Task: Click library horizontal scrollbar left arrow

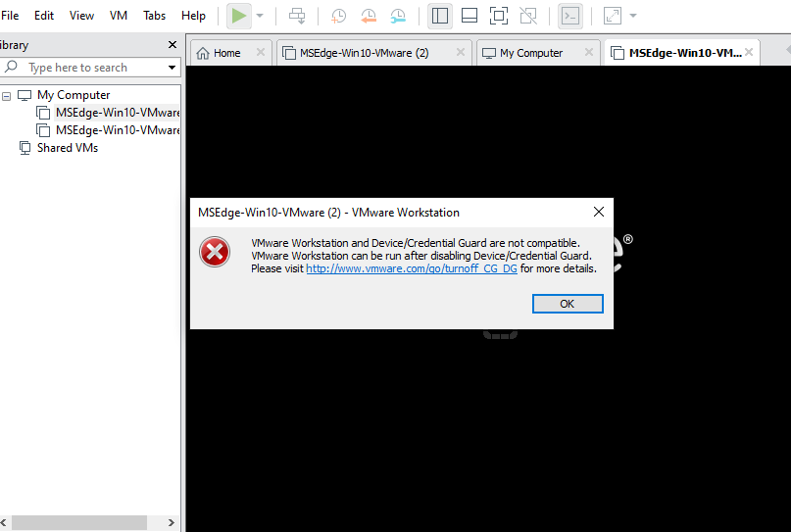Action: click(x=4, y=522)
